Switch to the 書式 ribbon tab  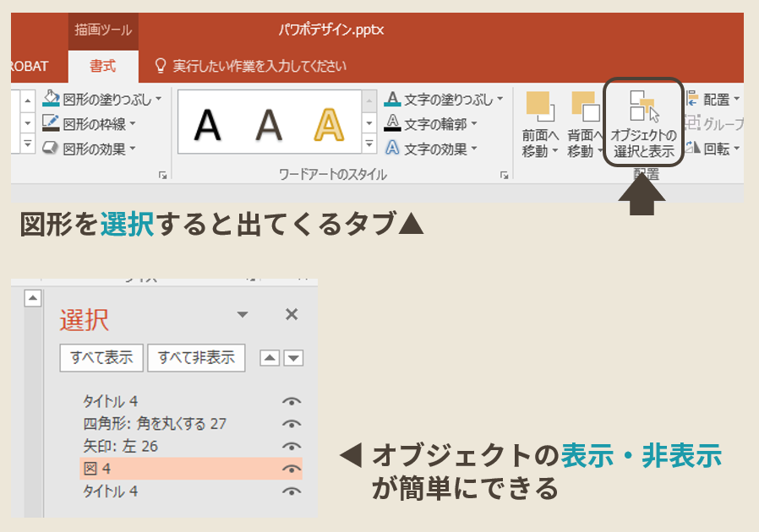point(103,66)
